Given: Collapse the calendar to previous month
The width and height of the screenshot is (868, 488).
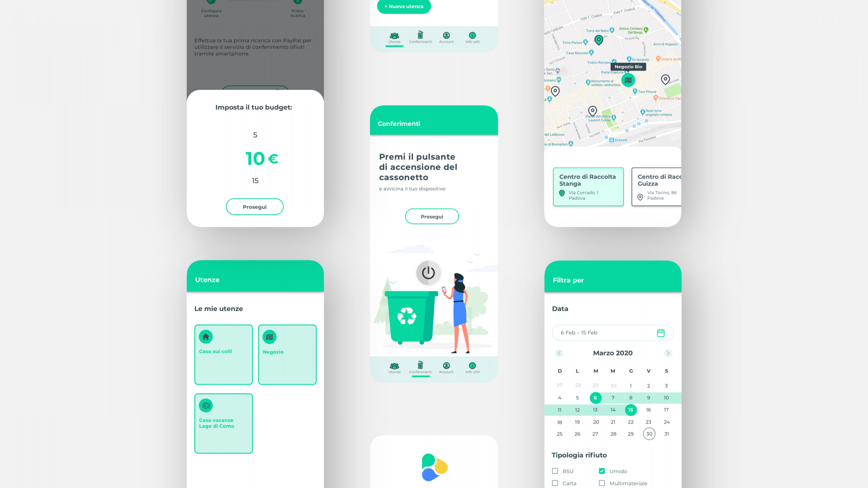Looking at the screenshot, I should [x=558, y=353].
